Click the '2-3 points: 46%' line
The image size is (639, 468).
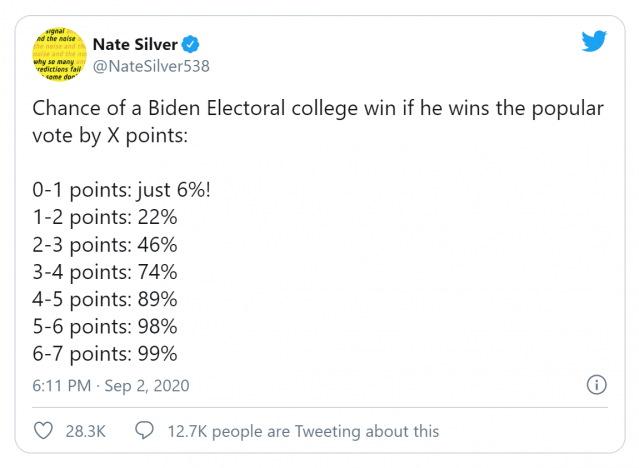tap(105, 245)
